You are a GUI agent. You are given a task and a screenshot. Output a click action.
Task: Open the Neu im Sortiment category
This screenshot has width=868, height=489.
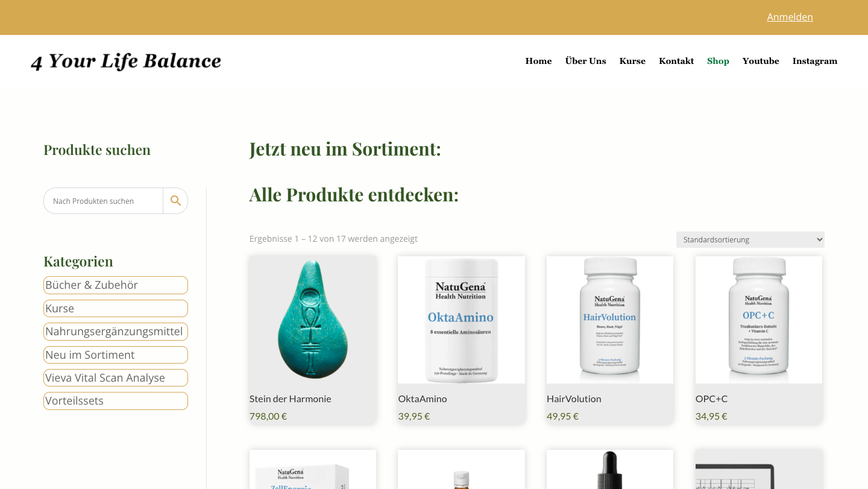coord(116,355)
